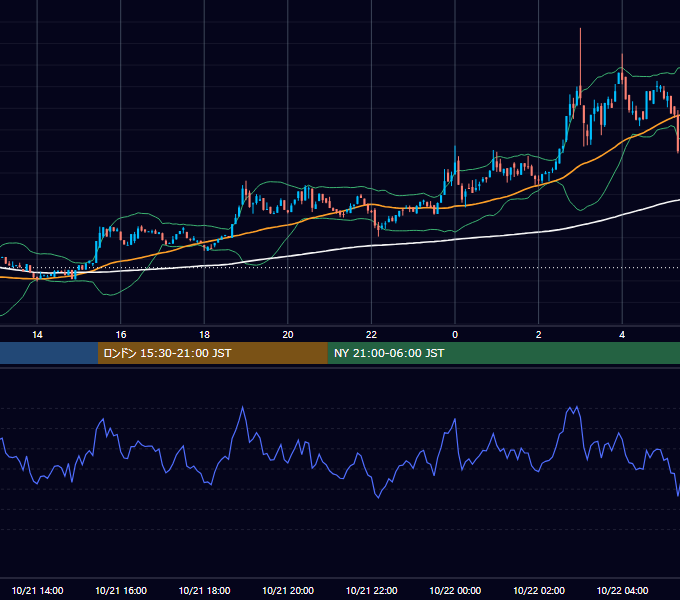Click the 10/21 20:00 time label
Image resolution: width=680 pixels, height=600 pixels.
pos(288,590)
